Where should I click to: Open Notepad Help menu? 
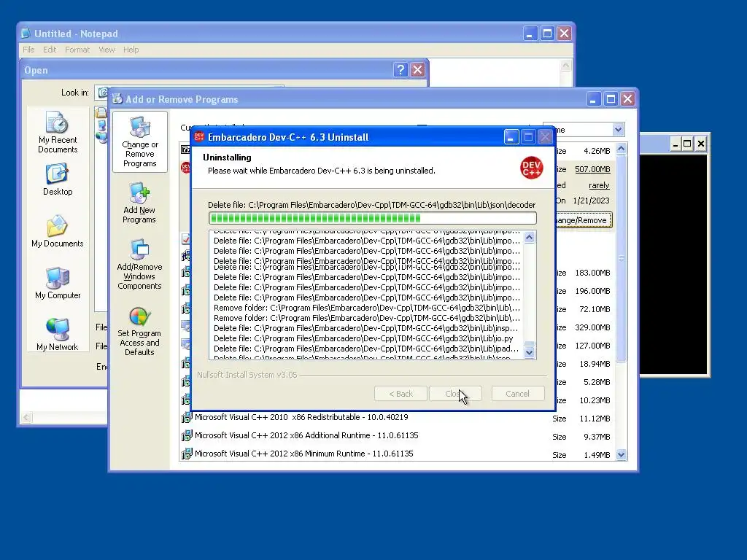coord(131,50)
